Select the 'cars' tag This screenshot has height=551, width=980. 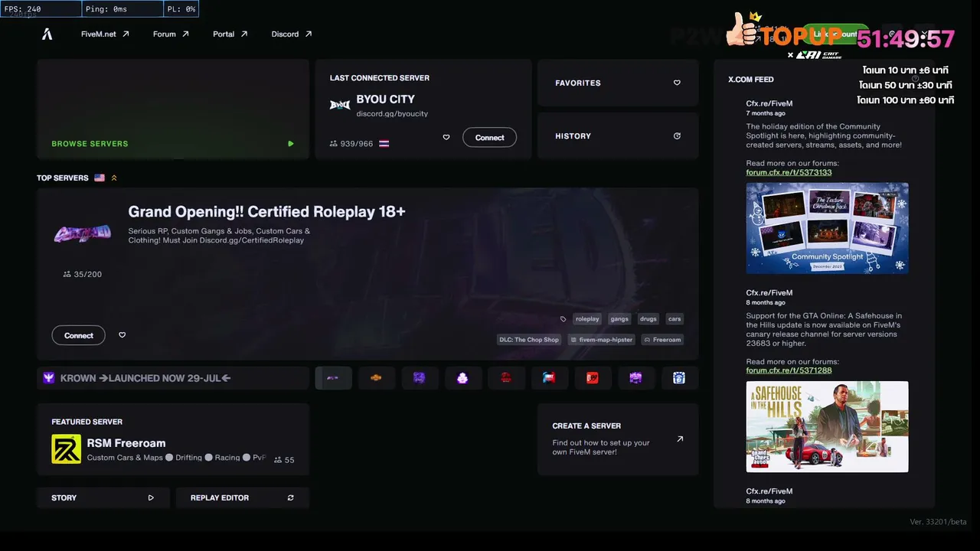[x=675, y=319]
